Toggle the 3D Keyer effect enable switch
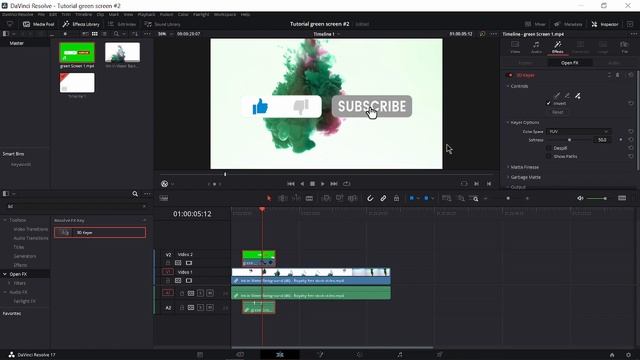 [509, 75]
